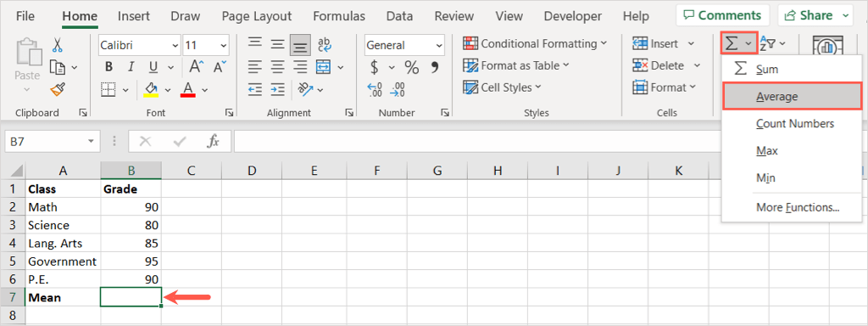Align text left
The height and width of the screenshot is (326, 868).
coord(255,67)
